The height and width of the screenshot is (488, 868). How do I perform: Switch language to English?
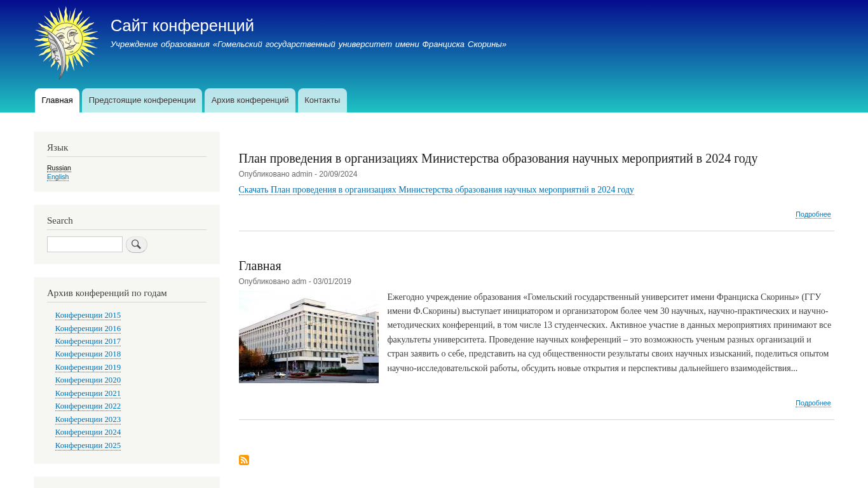pyautogui.click(x=58, y=177)
